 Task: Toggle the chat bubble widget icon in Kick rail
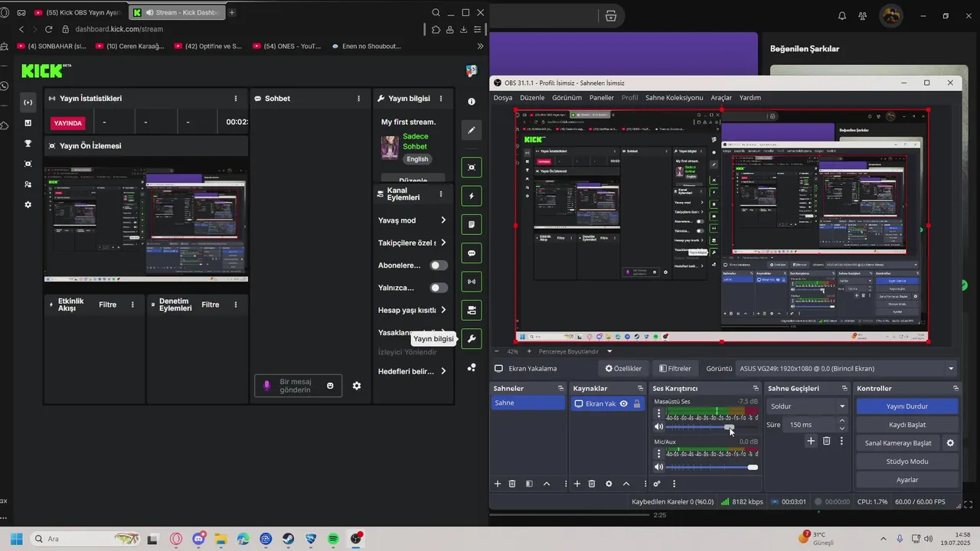click(x=472, y=253)
